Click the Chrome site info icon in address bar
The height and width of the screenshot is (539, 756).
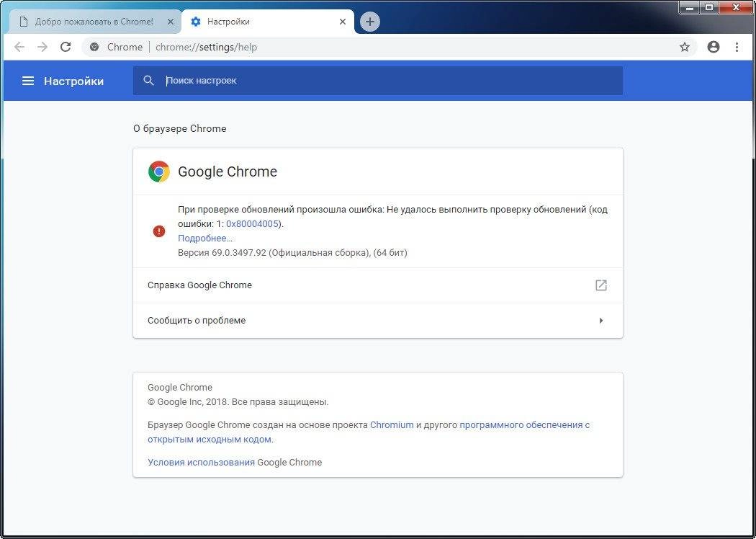[x=95, y=47]
